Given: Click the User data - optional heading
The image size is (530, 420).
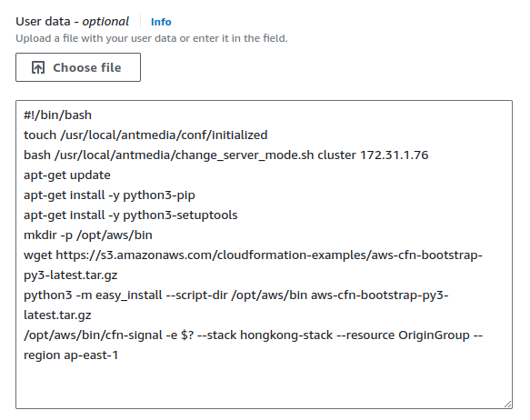Looking at the screenshot, I should (73, 22).
